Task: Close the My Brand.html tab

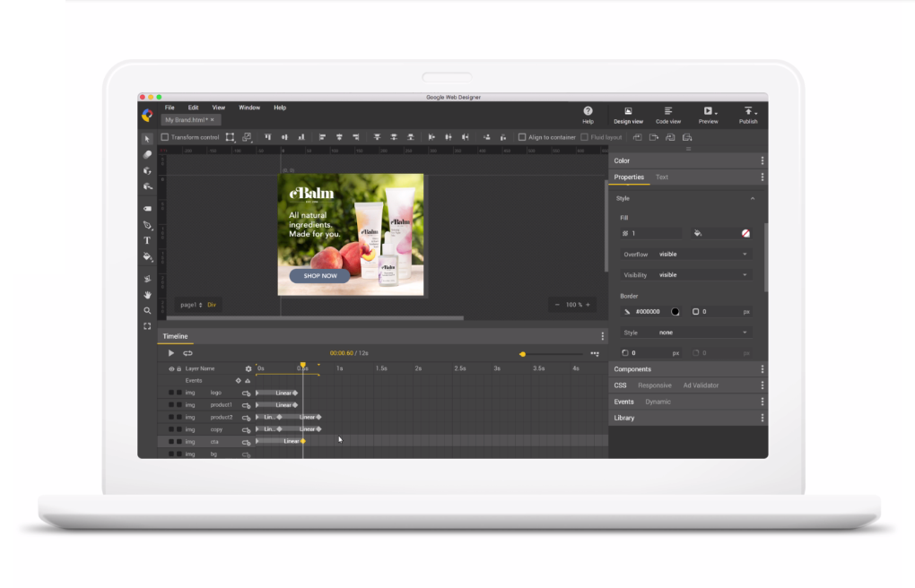Action: [213, 119]
